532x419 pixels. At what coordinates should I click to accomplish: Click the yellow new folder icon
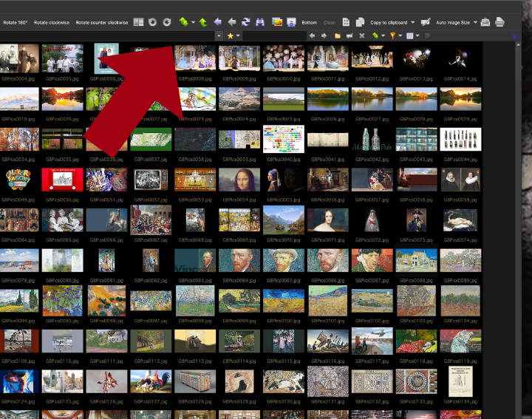coord(337,35)
